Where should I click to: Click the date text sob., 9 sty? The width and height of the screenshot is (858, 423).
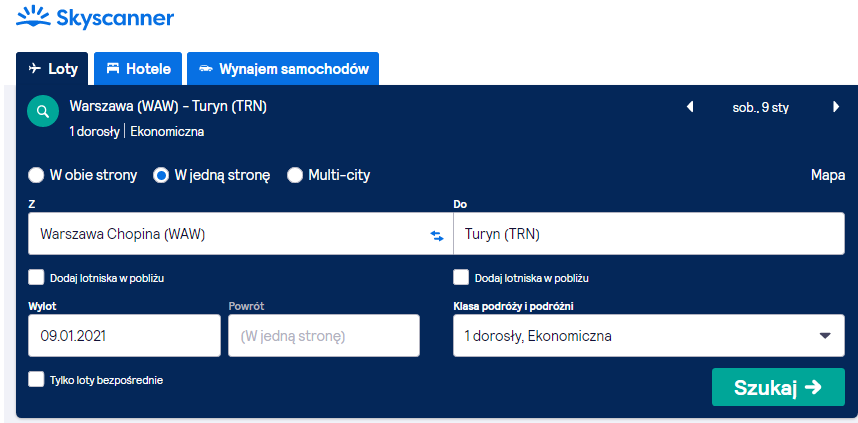pos(761,107)
